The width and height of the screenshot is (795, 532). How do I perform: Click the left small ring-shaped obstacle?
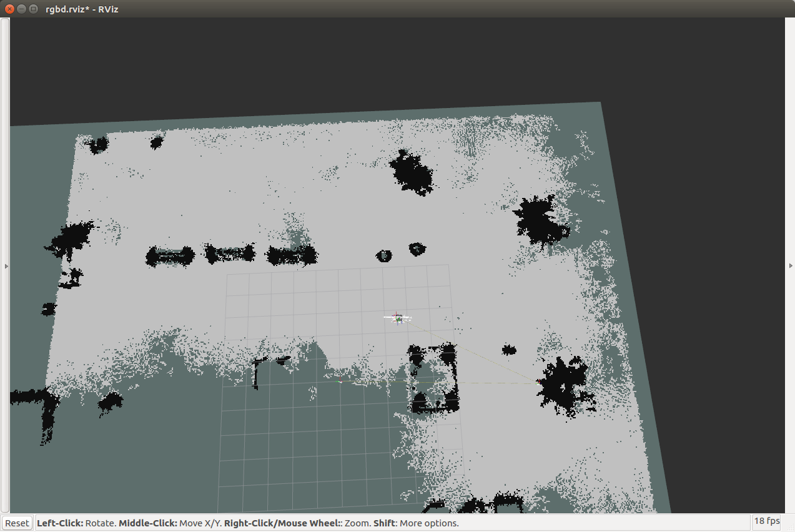coord(383,255)
